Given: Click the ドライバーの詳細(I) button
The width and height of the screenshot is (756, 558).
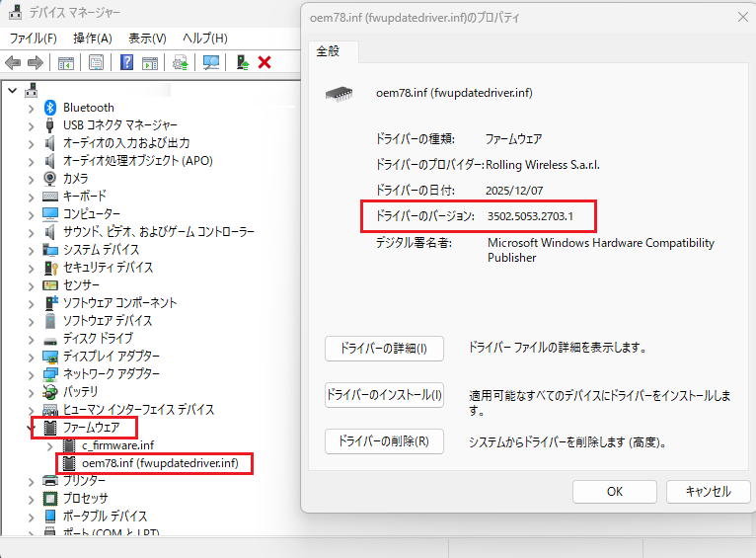Looking at the screenshot, I should pyautogui.click(x=384, y=349).
